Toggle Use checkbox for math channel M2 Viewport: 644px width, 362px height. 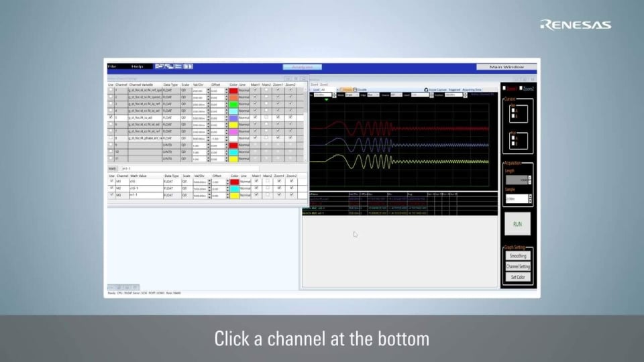point(111,188)
